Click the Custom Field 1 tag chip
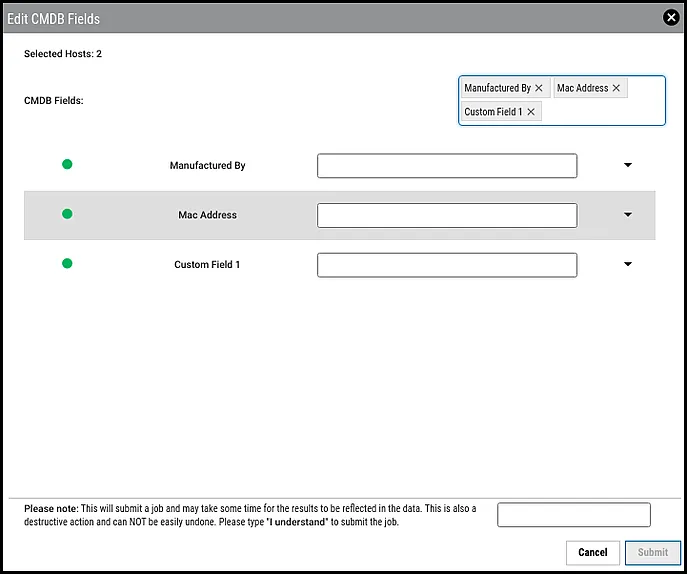Image resolution: width=687 pixels, height=574 pixels. pos(501,112)
